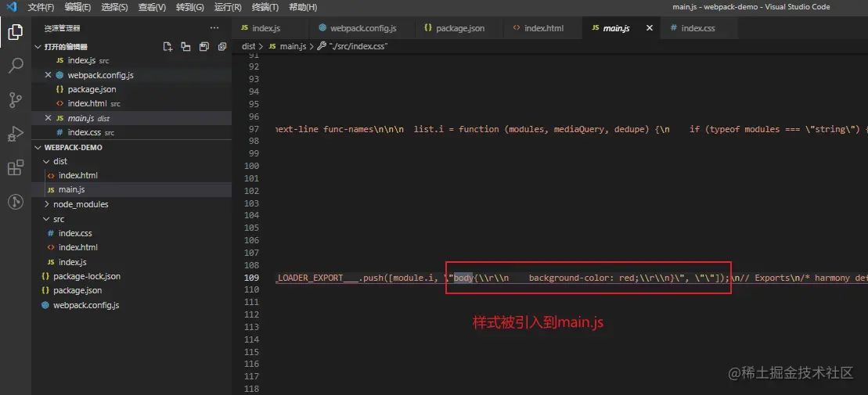Open index.html inside src folder
The height and width of the screenshot is (395, 868).
tap(131, 248)
